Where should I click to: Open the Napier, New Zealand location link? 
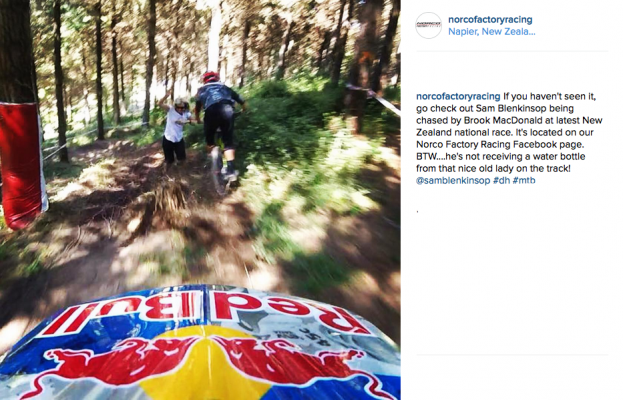[x=491, y=32]
